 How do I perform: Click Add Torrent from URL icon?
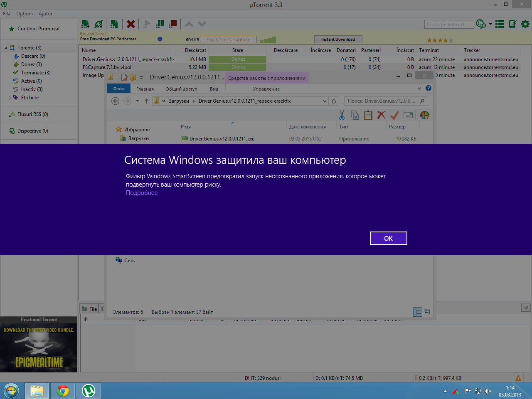tap(99, 24)
